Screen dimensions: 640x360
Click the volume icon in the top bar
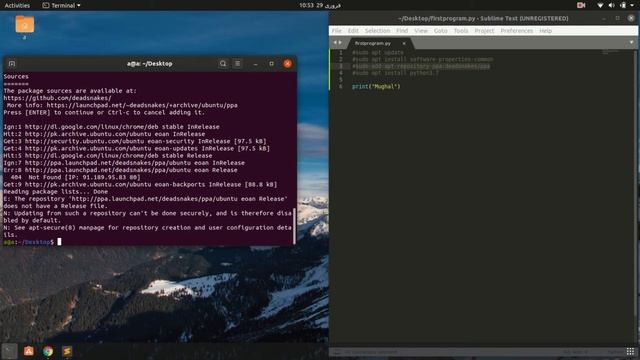coord(611,5)
